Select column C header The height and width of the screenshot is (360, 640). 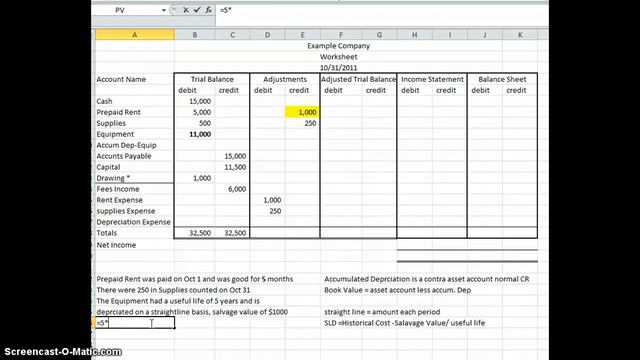click(x=232, y=35)
